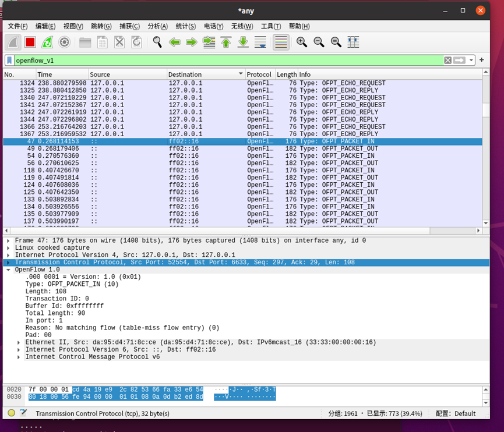This screenshot has height=432, width=504.
Task: Open the 统计(S) menu
Action: (x=185, y=26)
